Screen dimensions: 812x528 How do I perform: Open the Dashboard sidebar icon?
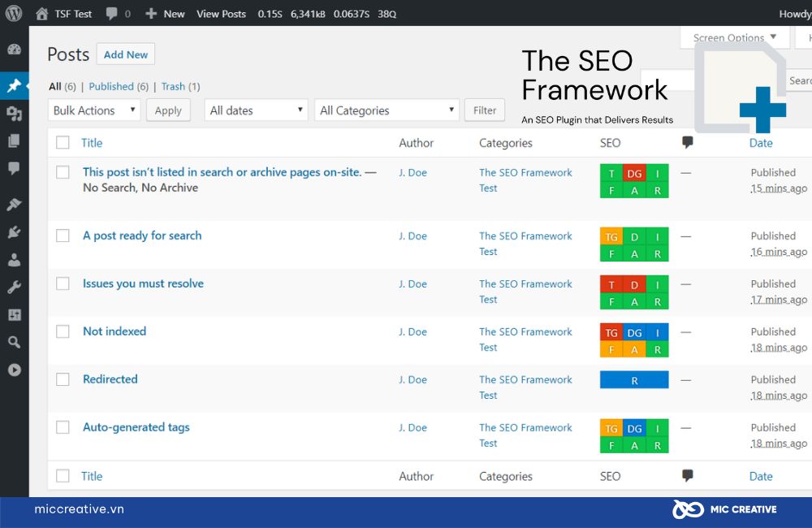[14, 50]
